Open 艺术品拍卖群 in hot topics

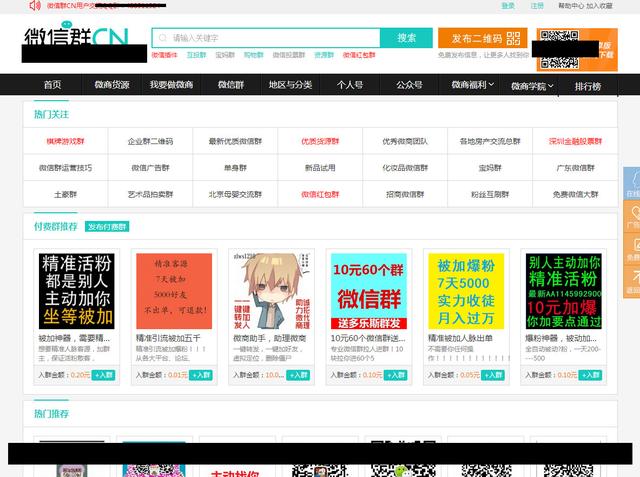point(150,194)
